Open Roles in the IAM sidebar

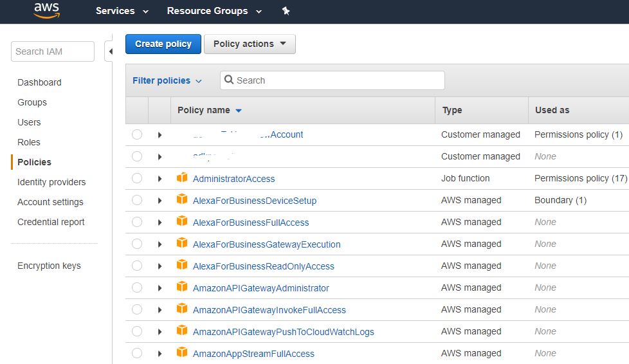28,142
